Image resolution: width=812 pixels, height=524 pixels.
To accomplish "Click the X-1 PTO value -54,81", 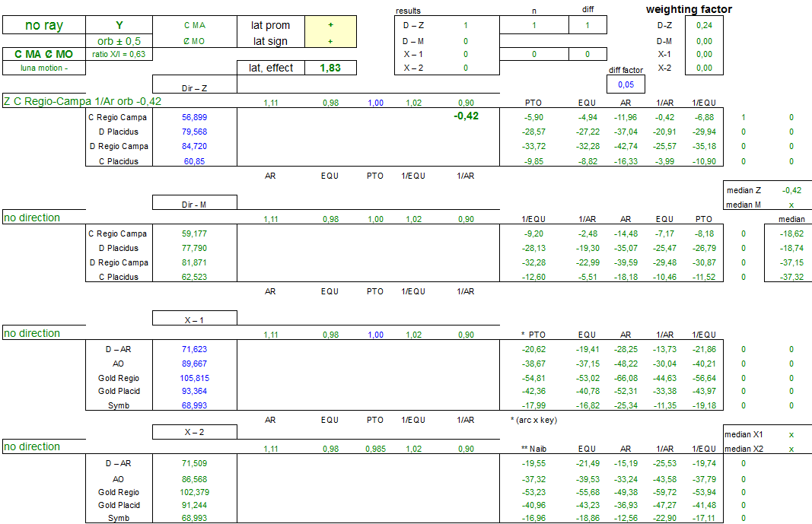I will point(533,379).
